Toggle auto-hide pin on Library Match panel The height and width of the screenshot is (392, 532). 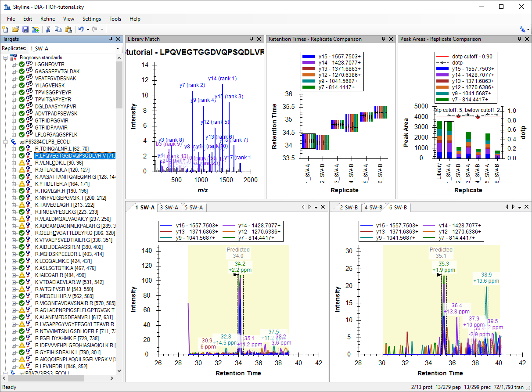click(252, 39)
